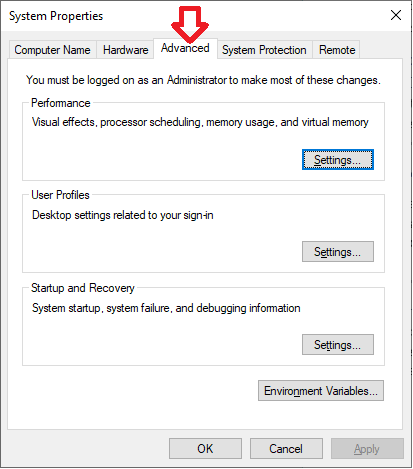413x469 pixels.
Task: Confirm changes with OK
Action: pos(205,449)
